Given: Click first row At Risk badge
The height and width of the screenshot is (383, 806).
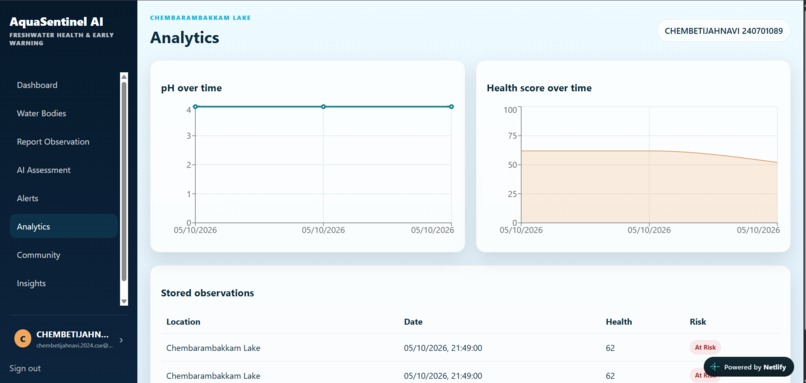Looking at the screenshot, I should tap(705, 348).
